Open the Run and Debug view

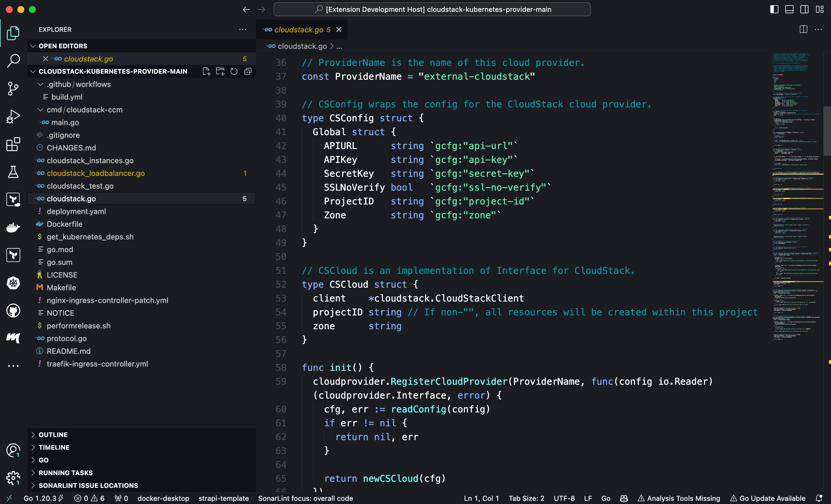pos(13,116)
